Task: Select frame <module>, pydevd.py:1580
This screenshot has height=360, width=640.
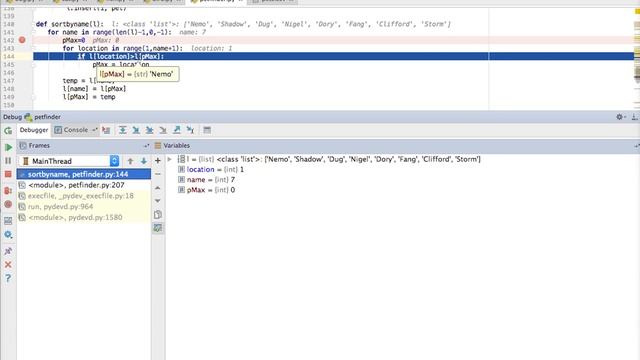Action: coord(84,218)
